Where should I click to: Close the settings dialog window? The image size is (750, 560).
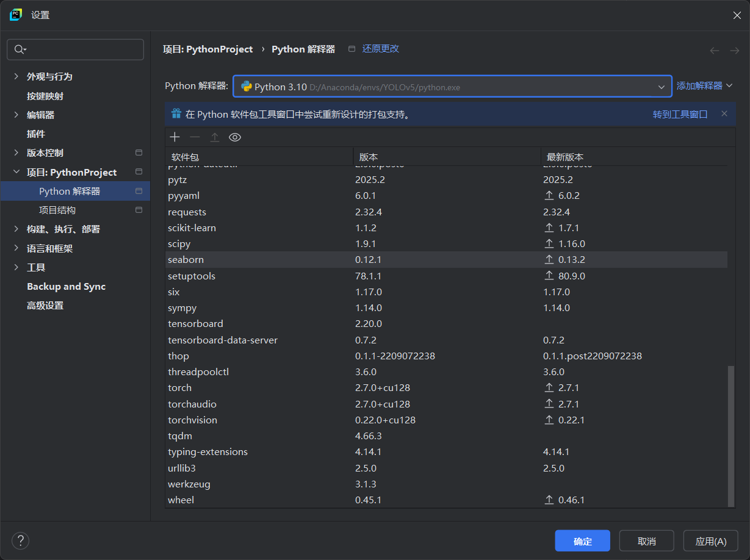click(737, 15)
